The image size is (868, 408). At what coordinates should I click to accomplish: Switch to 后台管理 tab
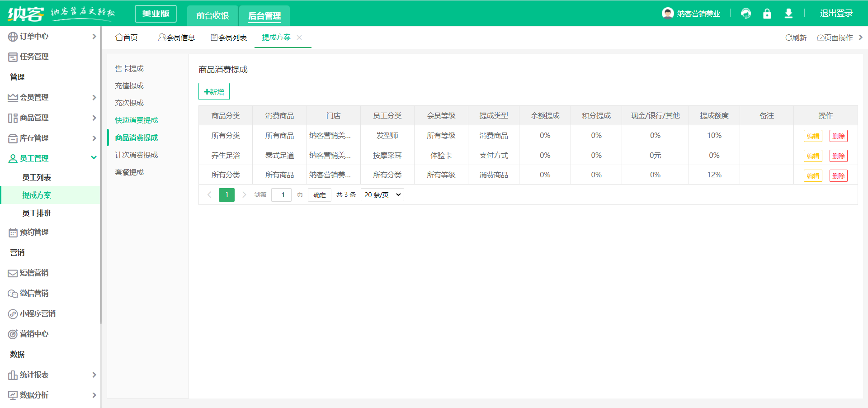[264, 15]
